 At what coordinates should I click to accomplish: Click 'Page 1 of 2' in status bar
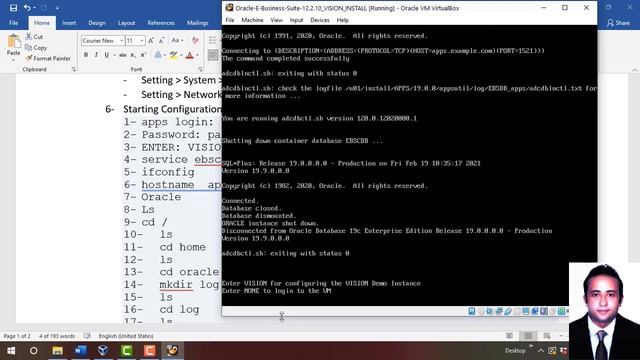(x=17, y=336)
